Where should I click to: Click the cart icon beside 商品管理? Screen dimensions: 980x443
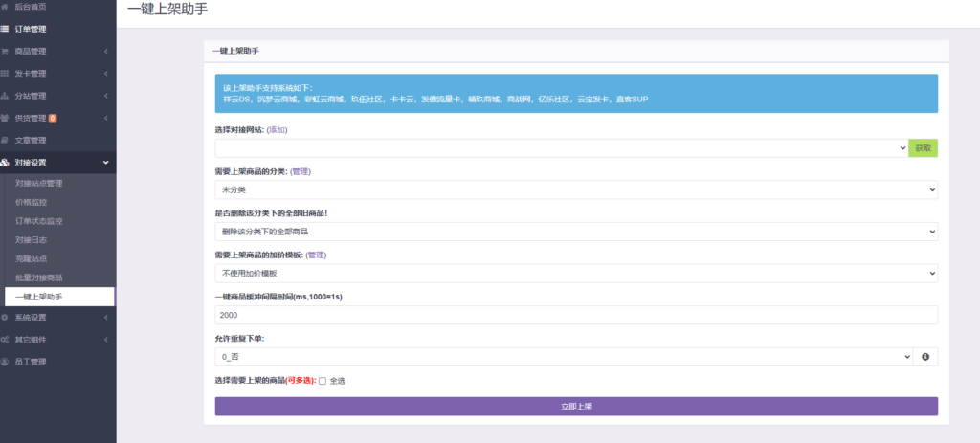click(5, 52)
